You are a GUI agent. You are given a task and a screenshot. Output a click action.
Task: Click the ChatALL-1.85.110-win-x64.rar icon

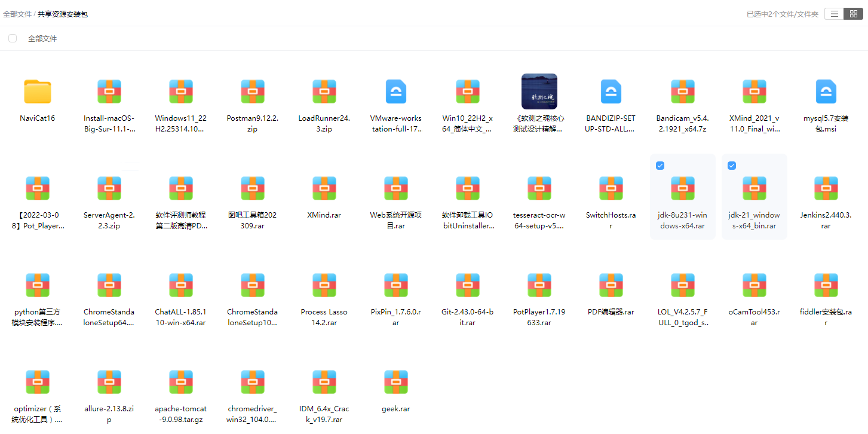pyautogui.click(x=180, y=285)
